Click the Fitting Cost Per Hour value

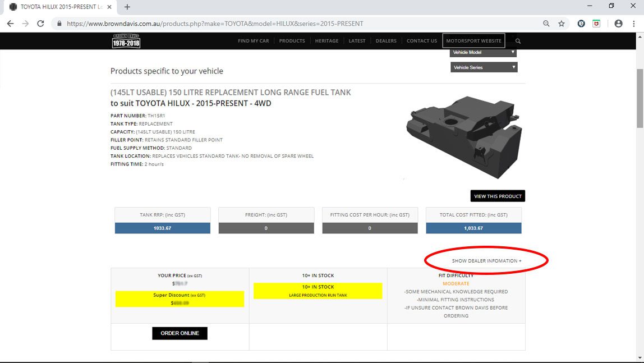pos(370,228)
